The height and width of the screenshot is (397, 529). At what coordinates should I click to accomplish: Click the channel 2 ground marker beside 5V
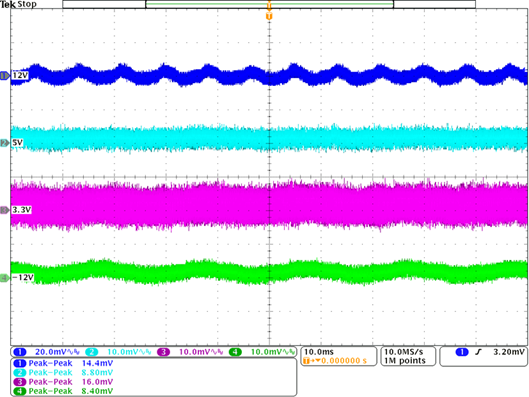tap(5, 143)
